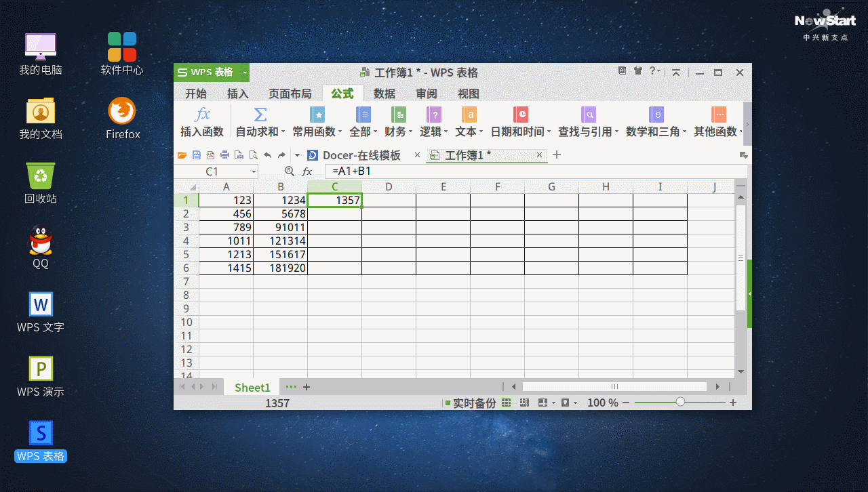Add new sheet with plus icon
The height and width of the screenshot is (492, 868).
pyautogui.click(x=307, y=387)
